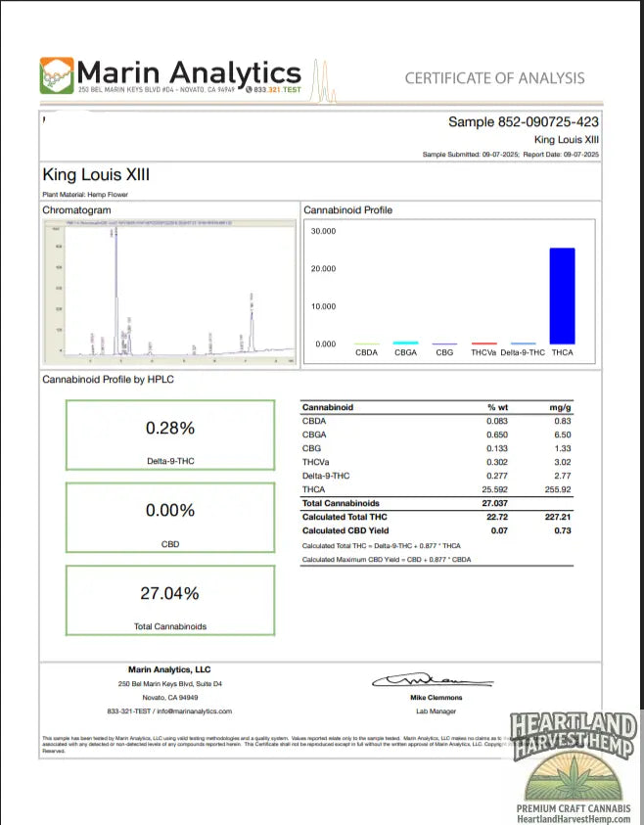Click the '27.037' total value

pos(495,503)
